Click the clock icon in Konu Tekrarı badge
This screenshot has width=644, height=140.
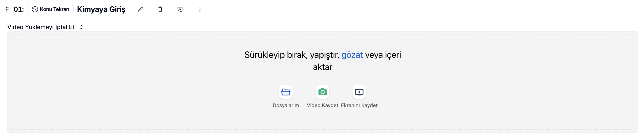[35, 9]
